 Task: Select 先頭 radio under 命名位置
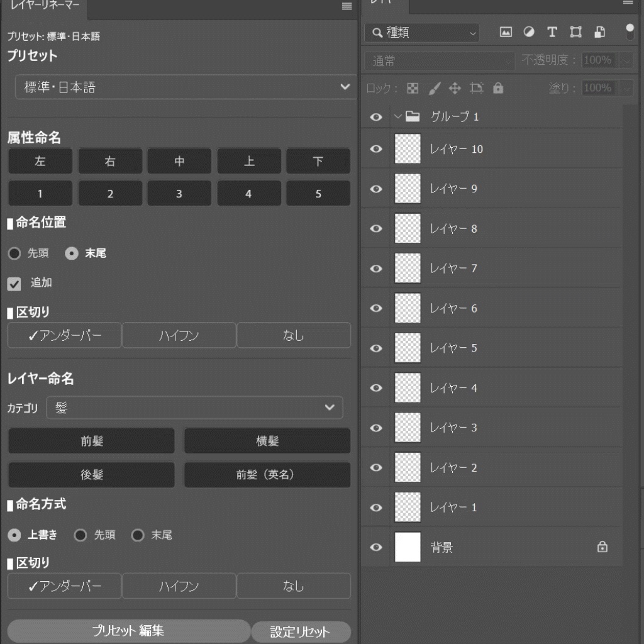pyautogui.click(x=14, y=253)
